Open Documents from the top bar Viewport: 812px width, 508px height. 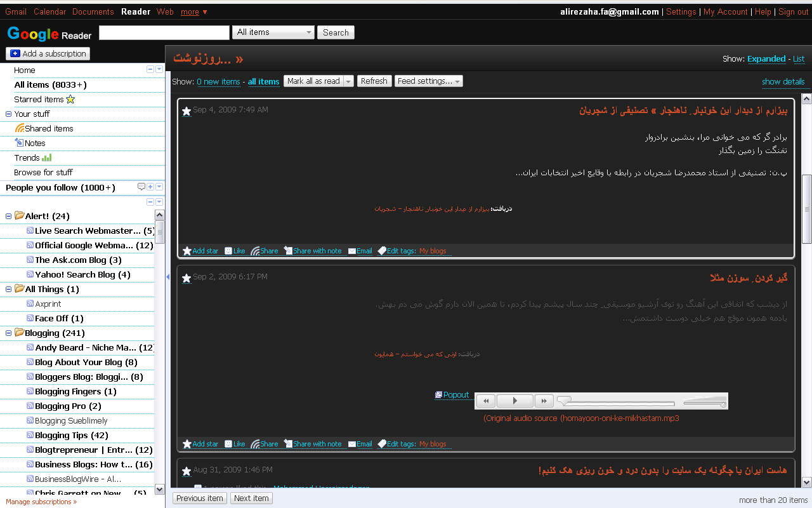point(93,12)
